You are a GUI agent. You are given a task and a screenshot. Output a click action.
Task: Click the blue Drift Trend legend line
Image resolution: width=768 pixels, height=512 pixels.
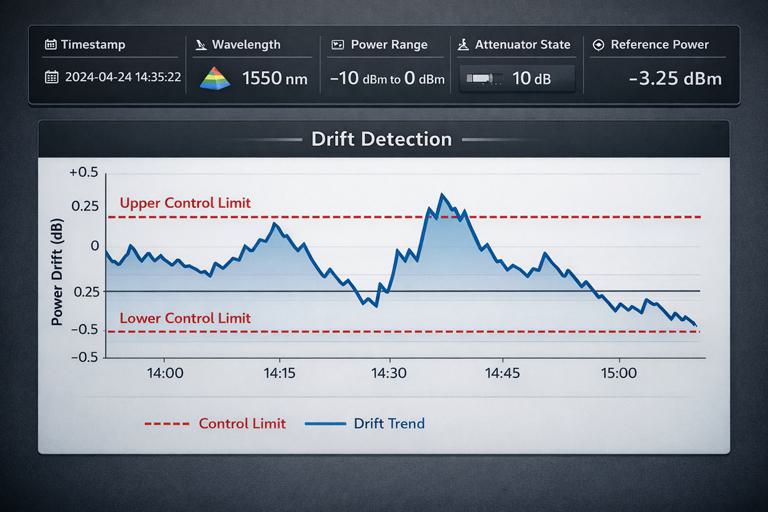click(x=325, y=424)
